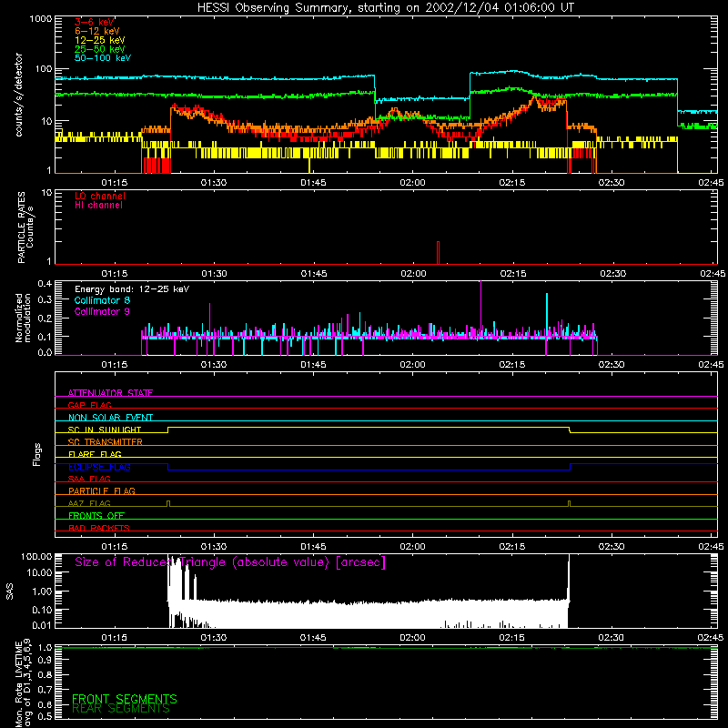Click the 'Energy band: 12-25 keV' caption
Screen dimensions: 728x728
pyautogui.click(x=132, y=289)
